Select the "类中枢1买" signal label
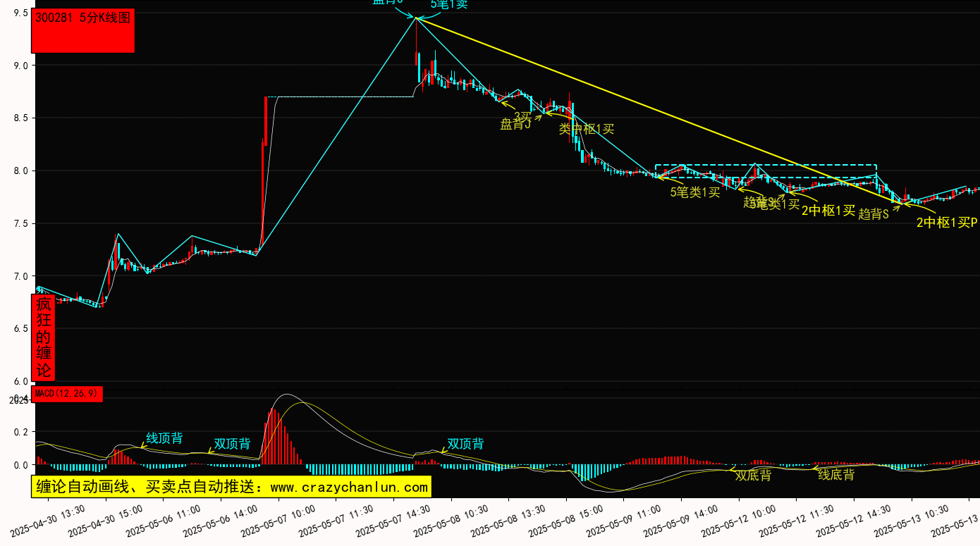Viewport: 980px width, 546px height. (587, 129)
